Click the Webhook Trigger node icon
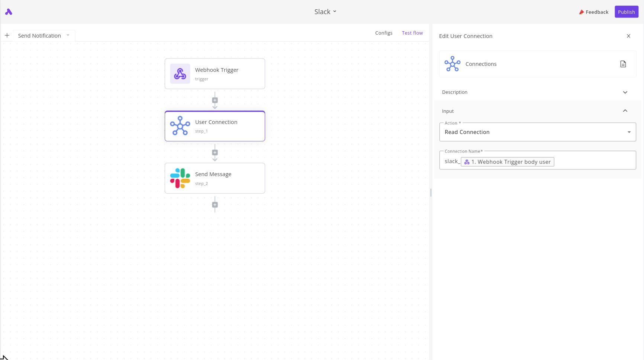Screen dimensions: 644x360 pyautogui.click(x=180, y=74)
